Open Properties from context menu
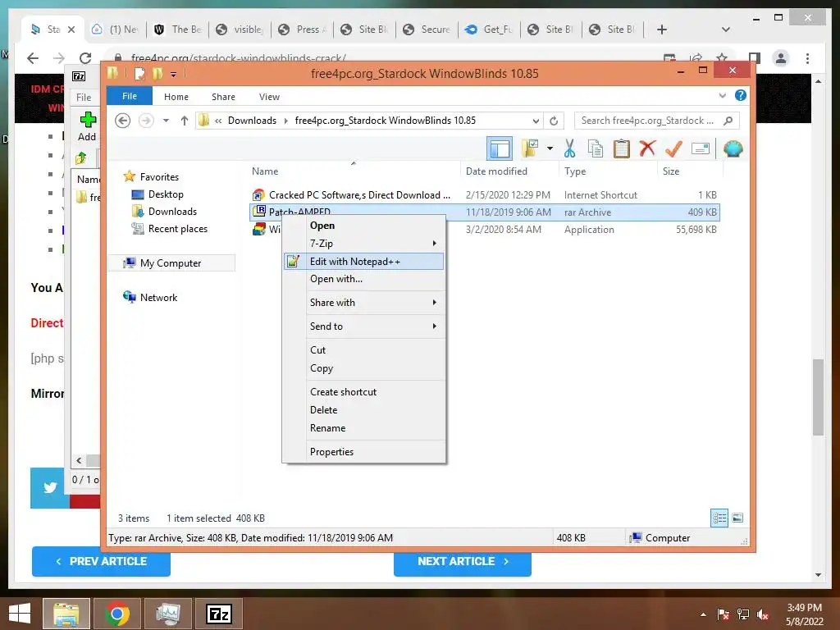Image resolution: width=840 pixels, height=630 pixels. (x=364, y=452)
